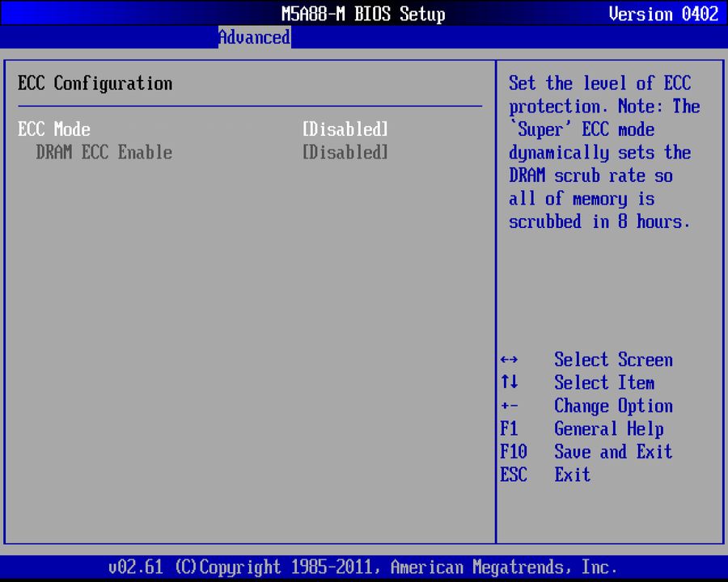The image size is (728, 582).
Task: Click the Change Option help text
Action: point(613,406)
